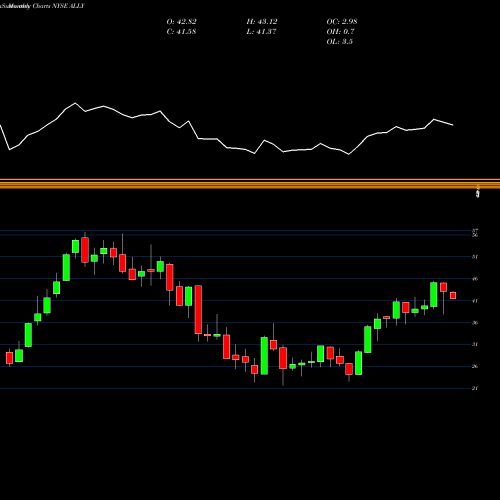Click the 21 price axis label
The height and width of the screenshot is (500, 500).
[x=475, y=388]
